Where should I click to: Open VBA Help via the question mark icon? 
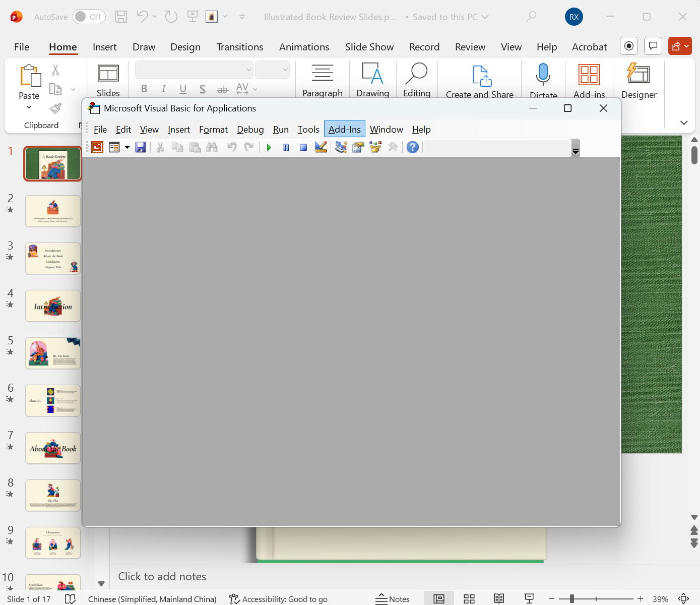tap(413, 147)
